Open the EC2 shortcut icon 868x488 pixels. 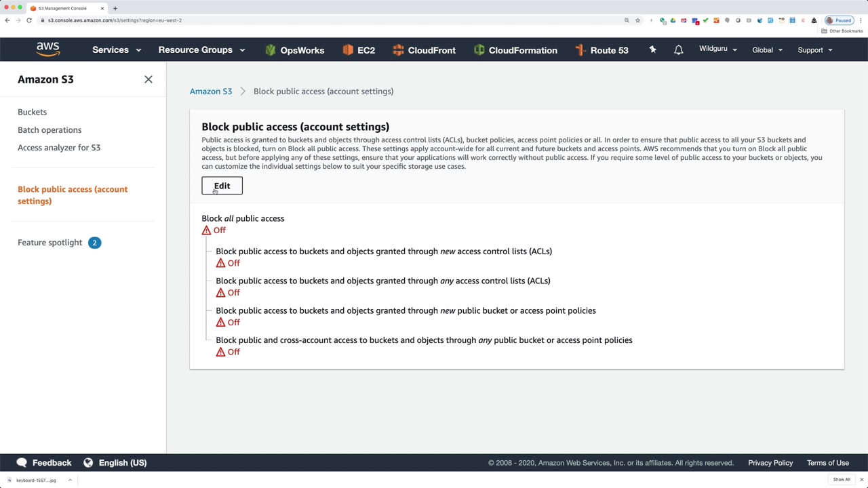pos(348,50)
